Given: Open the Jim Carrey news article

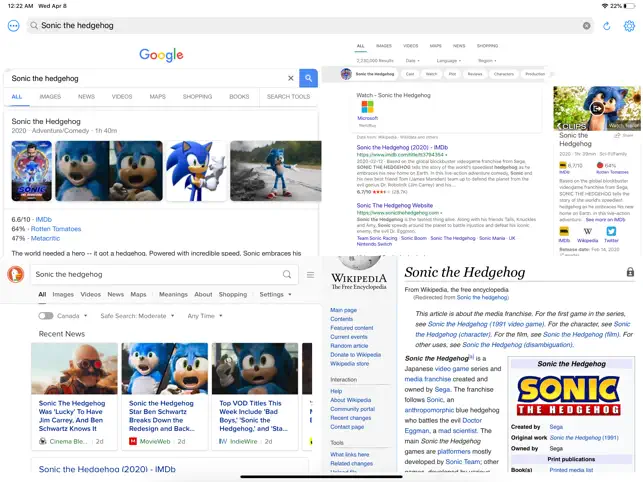Looking at the screenshot, I should 74,395.
